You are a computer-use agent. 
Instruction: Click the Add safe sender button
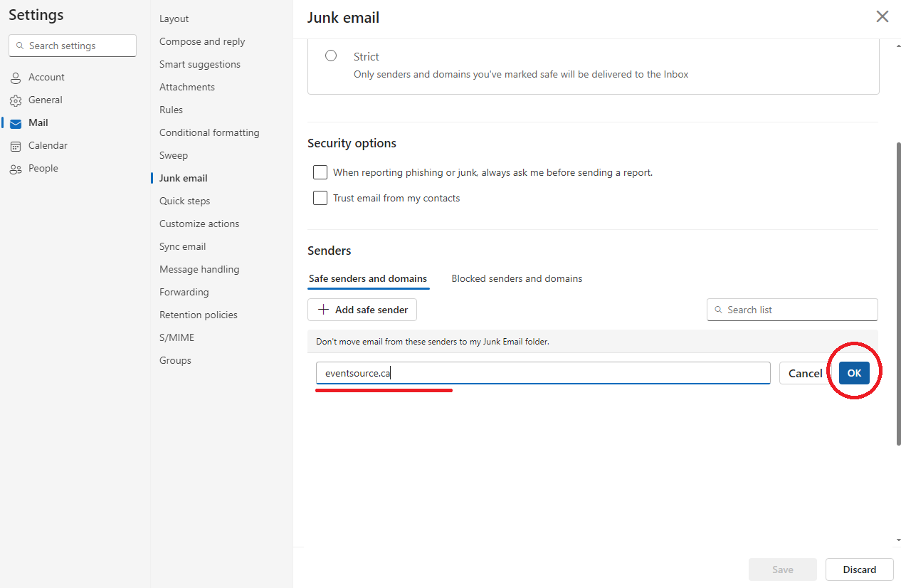[362, 310]
